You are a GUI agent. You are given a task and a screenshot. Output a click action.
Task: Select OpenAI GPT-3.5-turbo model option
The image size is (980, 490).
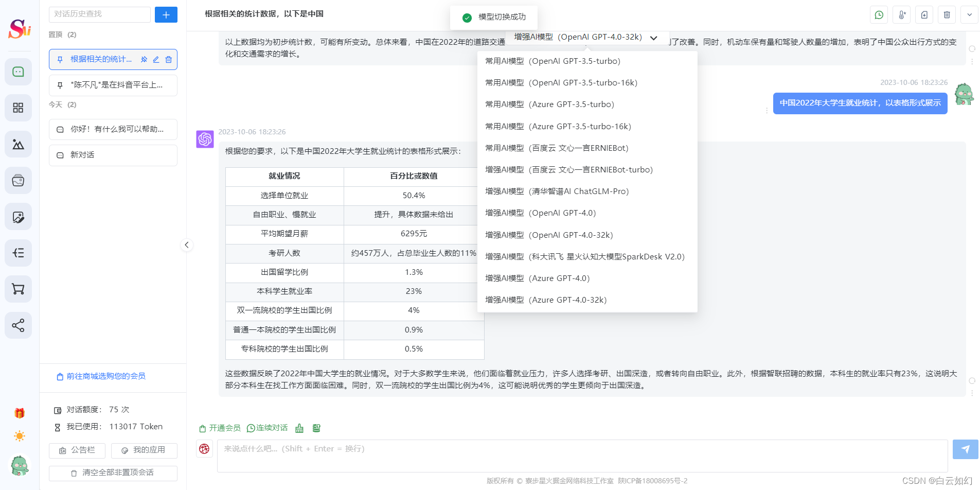click(x=587, y=61)
